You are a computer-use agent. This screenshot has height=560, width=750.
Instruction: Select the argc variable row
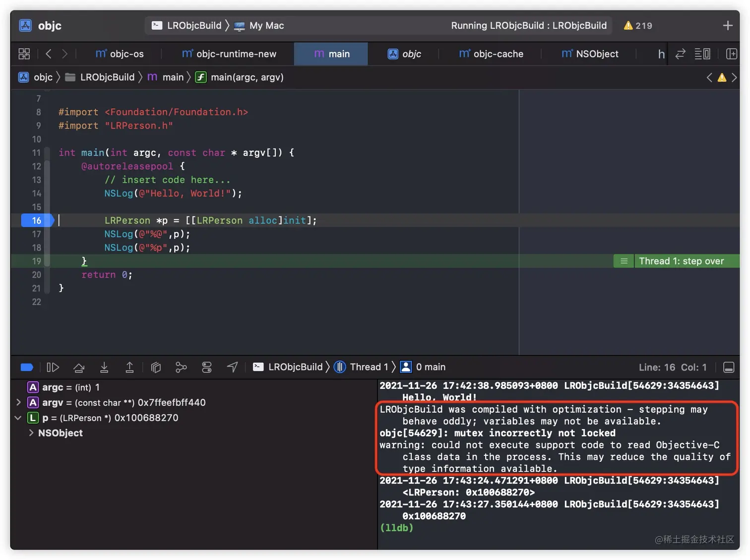[193, 387]
